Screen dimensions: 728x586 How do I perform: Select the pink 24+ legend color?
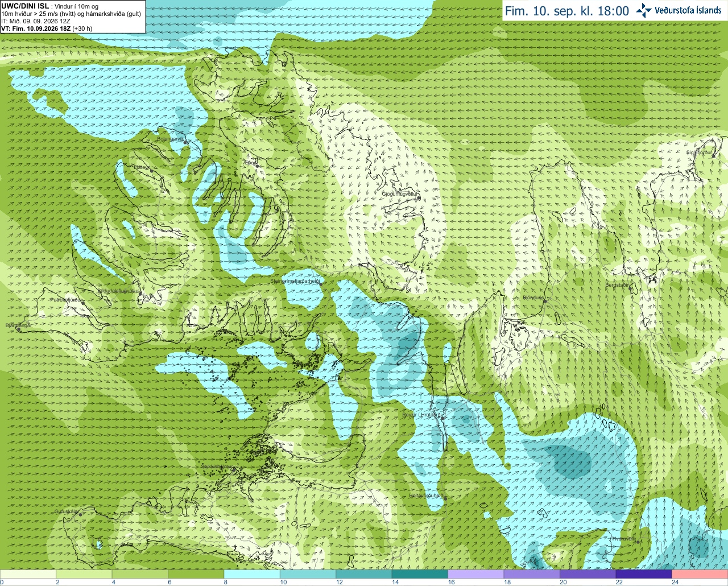pyautogui.click(x=700, y=574)
